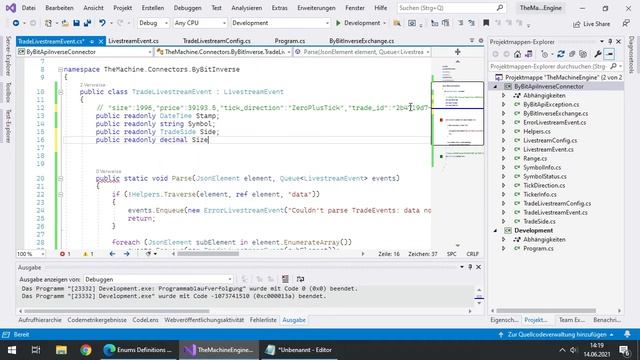Click the Save file toolbar icon
Screen dimensions: 640x360
(x=76, y=23)
